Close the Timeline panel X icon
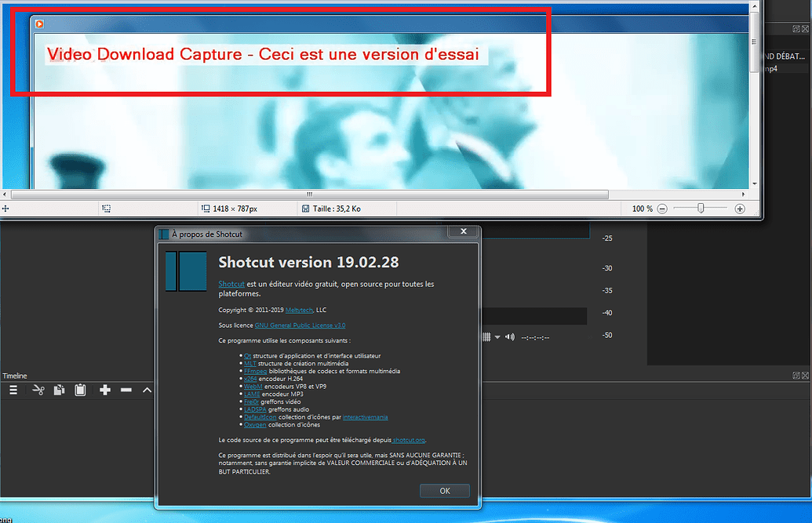This screenshot has width=812, height=523. click(x=805, y=376)
